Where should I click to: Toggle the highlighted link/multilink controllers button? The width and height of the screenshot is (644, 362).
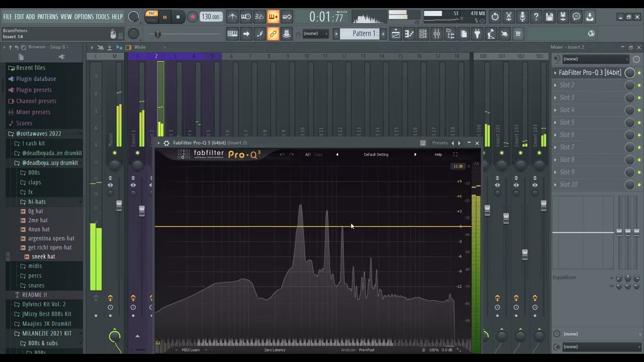click(x=273, y=34)
